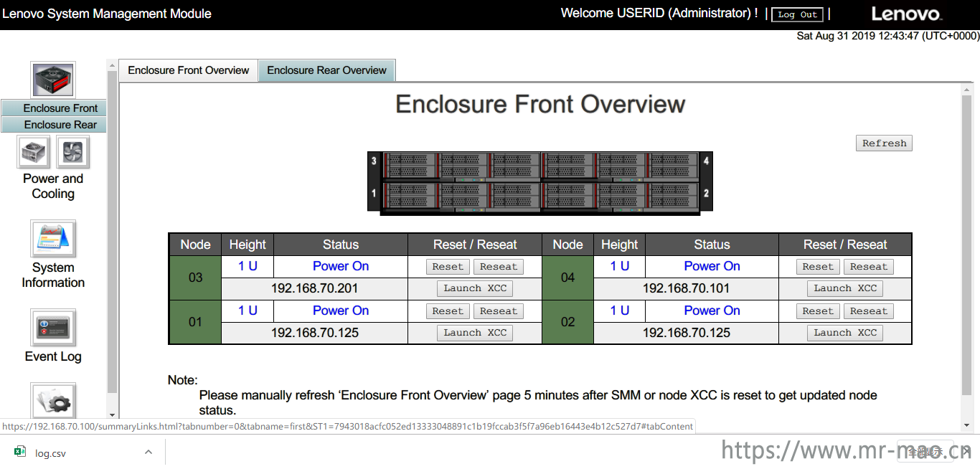This screenshot has height=469, width=980.
Task: Select the node 01 cell in the table
Action: [195, 322]
